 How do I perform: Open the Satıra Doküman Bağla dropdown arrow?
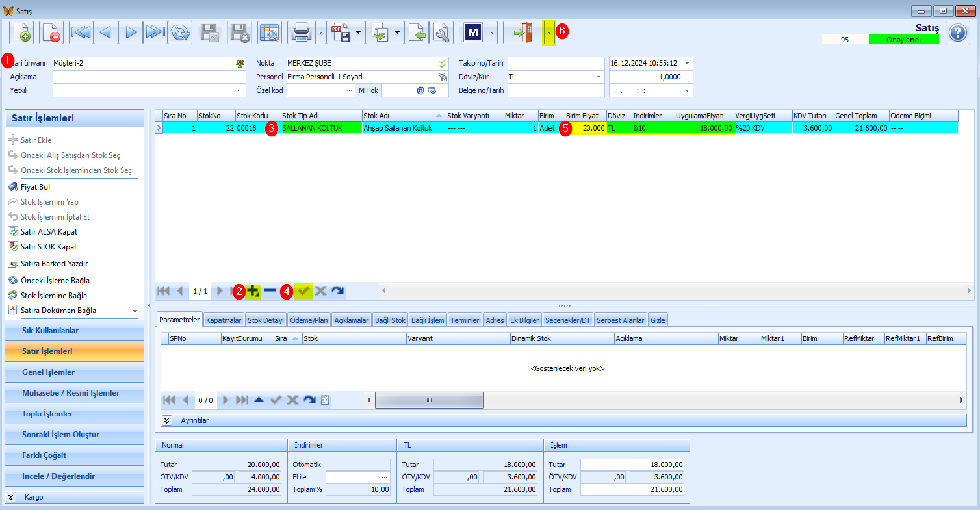[x=135, y=311]
